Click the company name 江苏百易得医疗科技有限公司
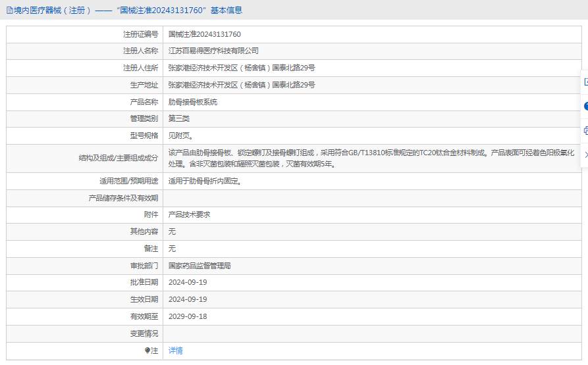 213,51
